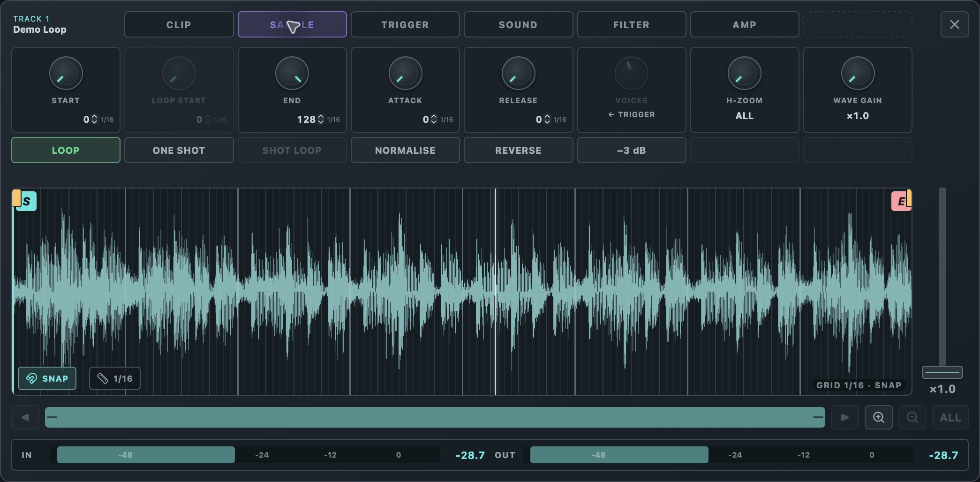
Task: Click the NORMALISE button
Action: pos(405,150)
